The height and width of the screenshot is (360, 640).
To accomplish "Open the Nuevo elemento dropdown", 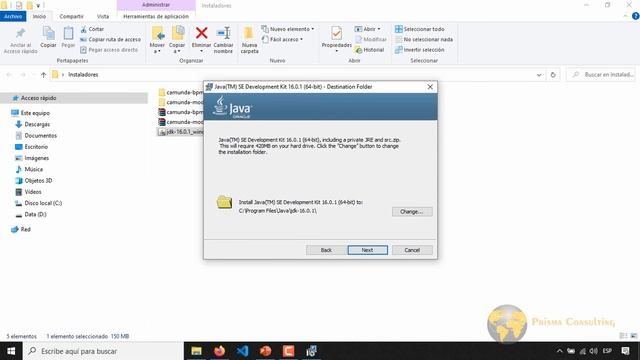I will click(x=288, y=29).
